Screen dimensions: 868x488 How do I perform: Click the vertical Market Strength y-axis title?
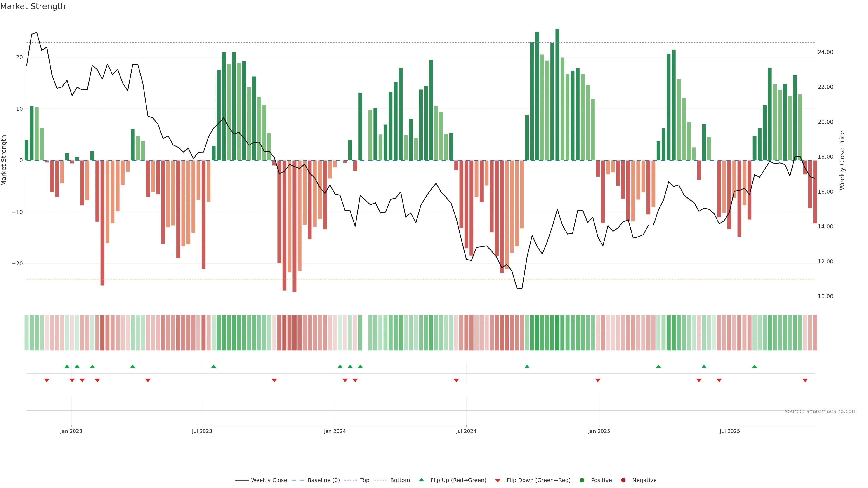coord(4,160)
